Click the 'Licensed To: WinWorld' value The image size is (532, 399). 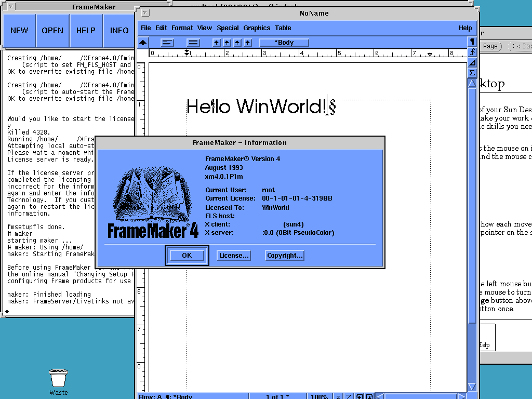(275, 208)
